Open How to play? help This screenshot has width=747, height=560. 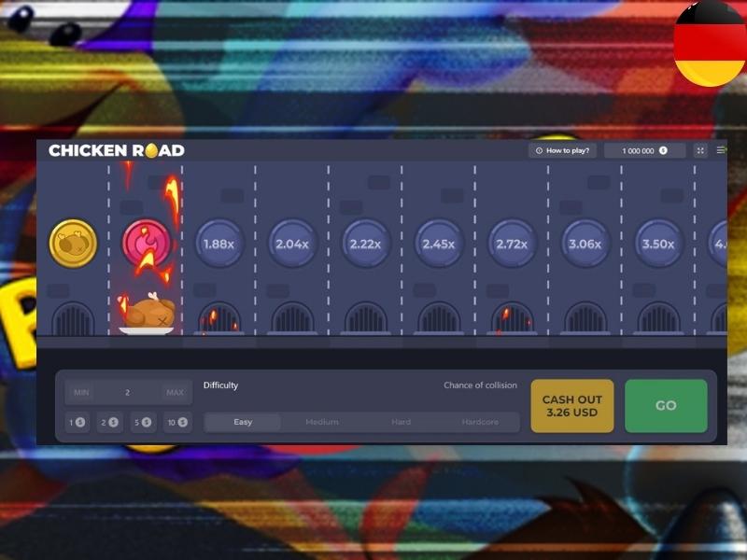563,150
